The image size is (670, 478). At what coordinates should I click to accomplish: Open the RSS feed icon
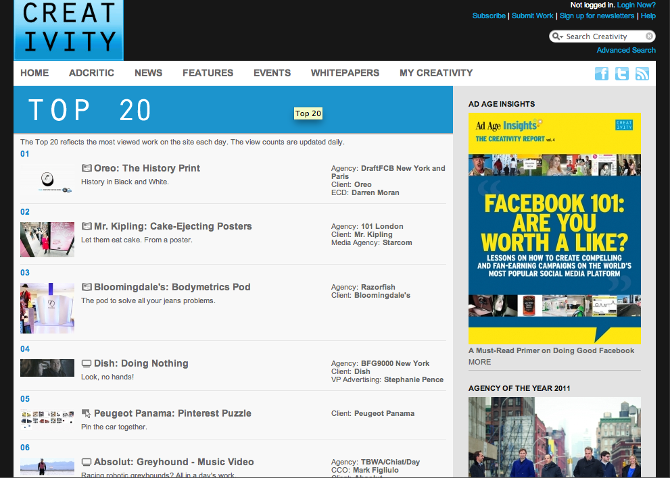[642, 73]
